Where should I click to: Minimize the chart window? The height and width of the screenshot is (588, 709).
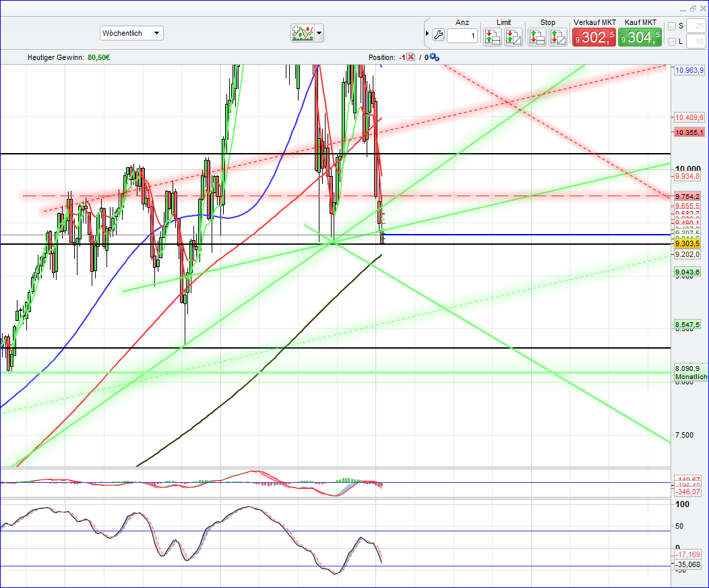683,9
